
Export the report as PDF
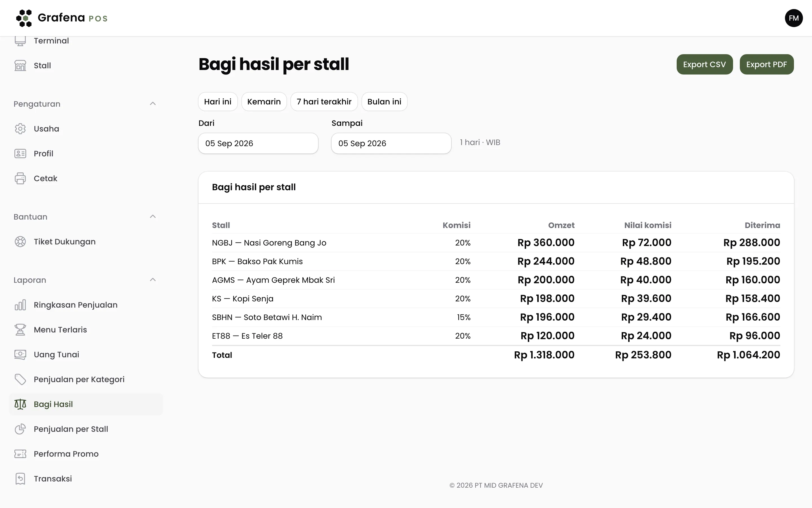[767, 64]
